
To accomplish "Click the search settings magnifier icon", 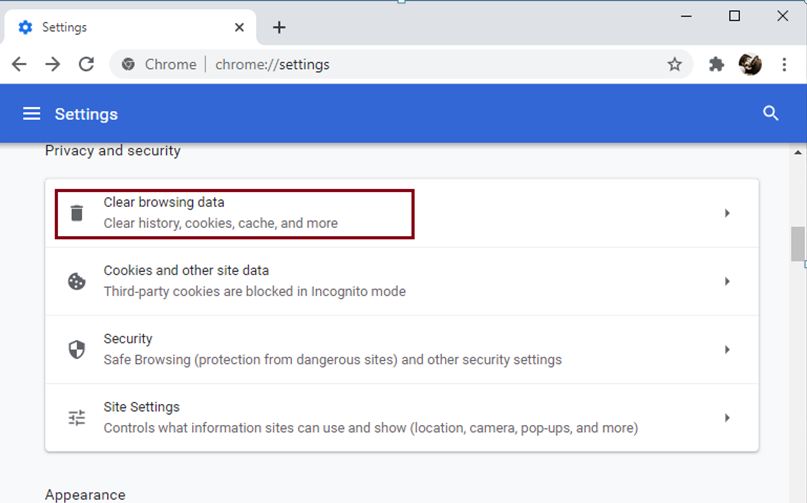I will click(770, 113).
